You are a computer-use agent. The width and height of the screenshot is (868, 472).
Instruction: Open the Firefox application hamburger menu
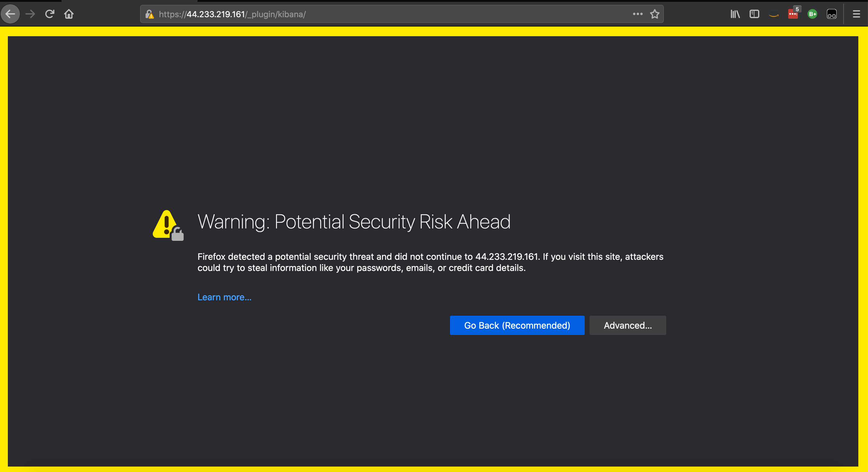tap(857, 14)
